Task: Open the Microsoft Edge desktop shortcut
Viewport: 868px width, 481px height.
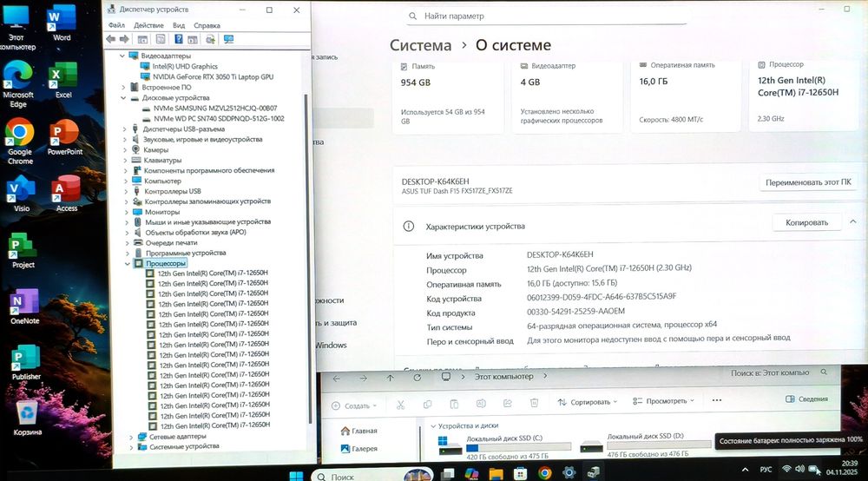Action: tap(18, 84)
